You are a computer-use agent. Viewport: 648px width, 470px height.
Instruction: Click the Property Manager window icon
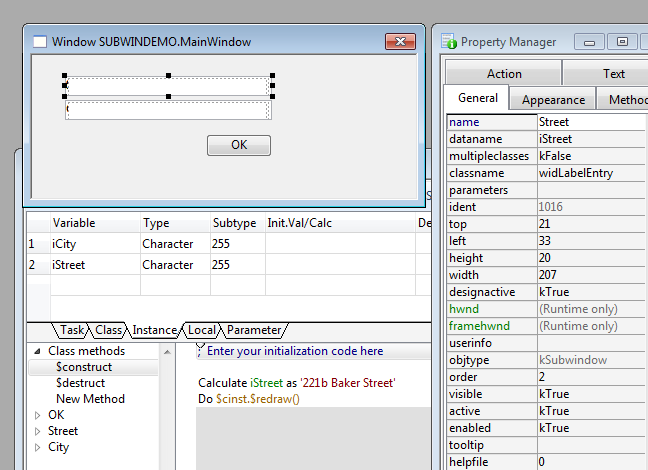pyautogui.click(x=448, y=42)
